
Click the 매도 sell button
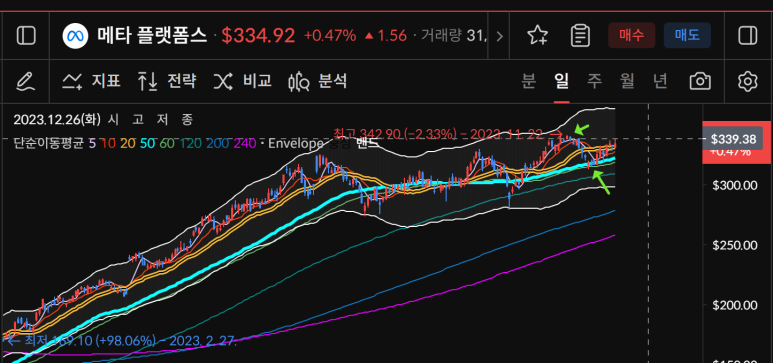click(x=687, y=36)
